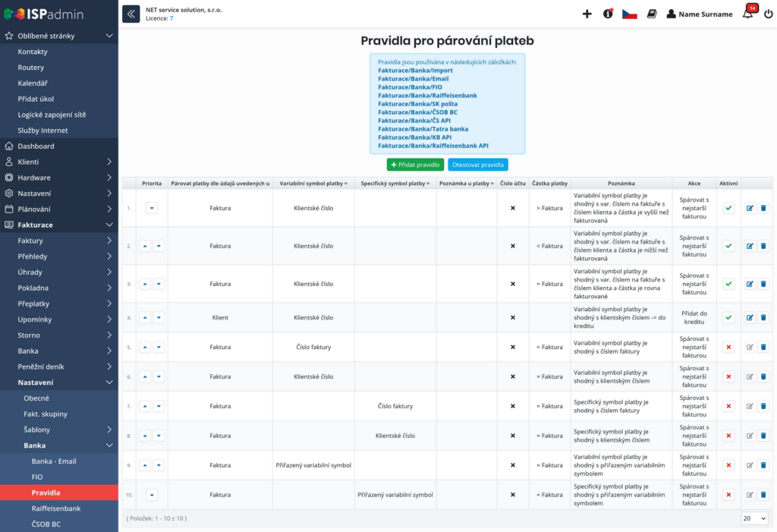Screen dimensions: 777x532
Task: Edit rule 1 with the pencil icon
Action: click(x=750, y=208)
